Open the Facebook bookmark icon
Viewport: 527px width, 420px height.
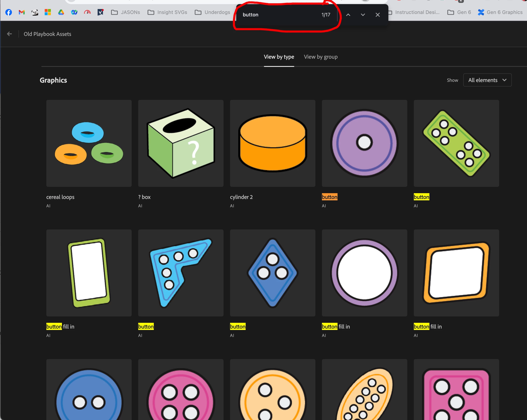(9, 13)
